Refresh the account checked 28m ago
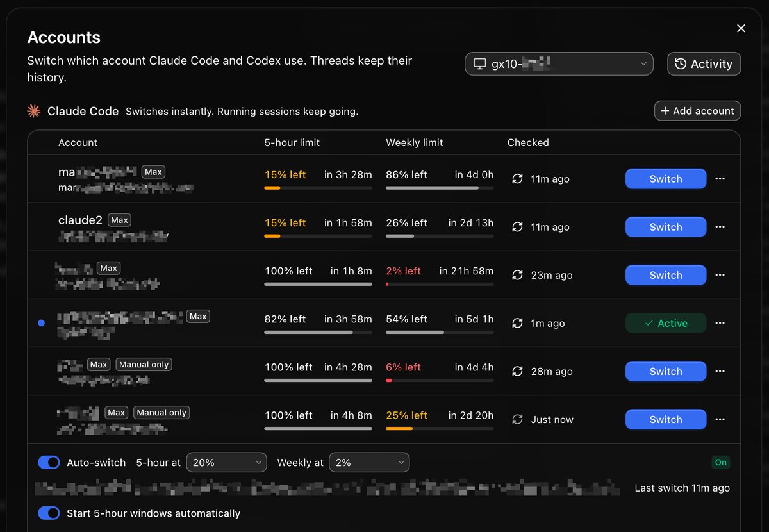Screen dimensions: 769x532 pos(517,371)
